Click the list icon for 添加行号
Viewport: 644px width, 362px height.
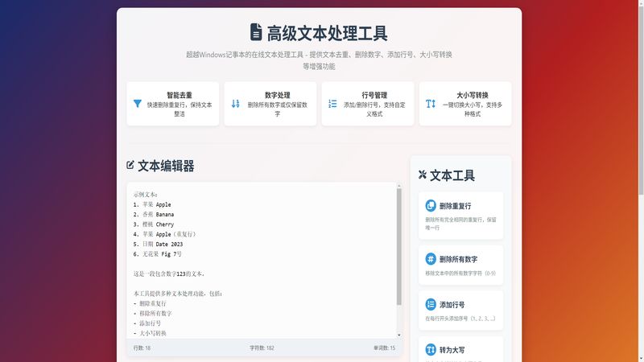coord(431,305)
